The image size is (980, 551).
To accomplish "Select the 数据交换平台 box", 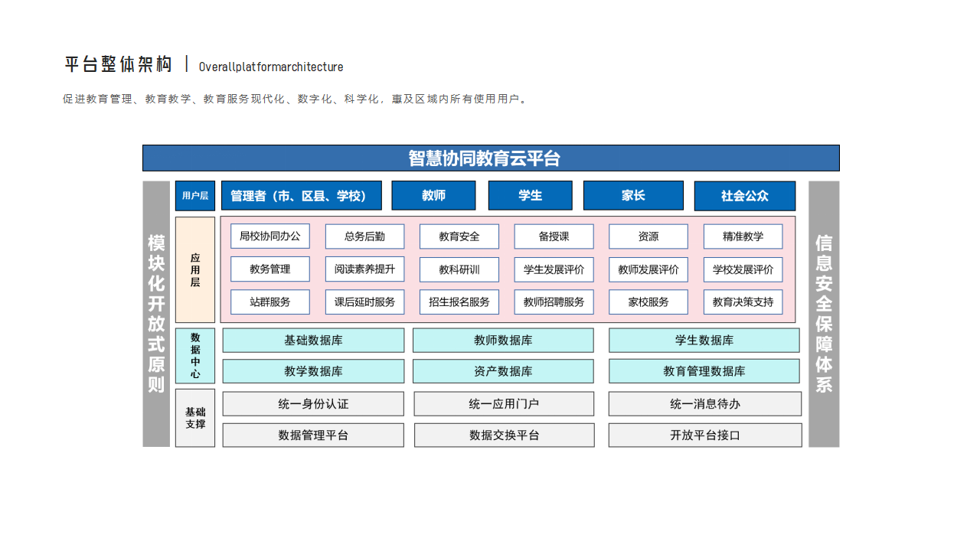I will click(x=504, y=435).
